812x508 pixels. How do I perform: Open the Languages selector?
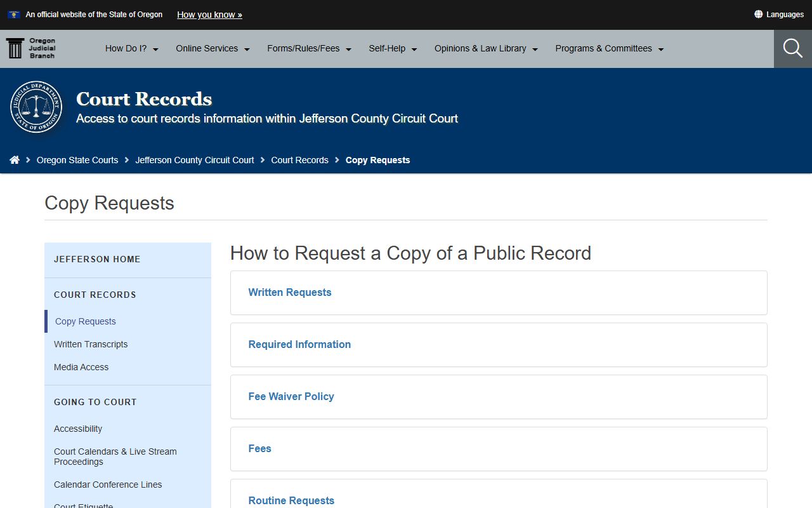[x=779, y=14]
